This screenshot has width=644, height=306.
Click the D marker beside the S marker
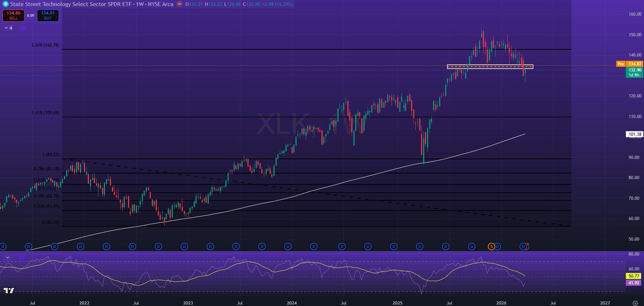pos(497,246)
